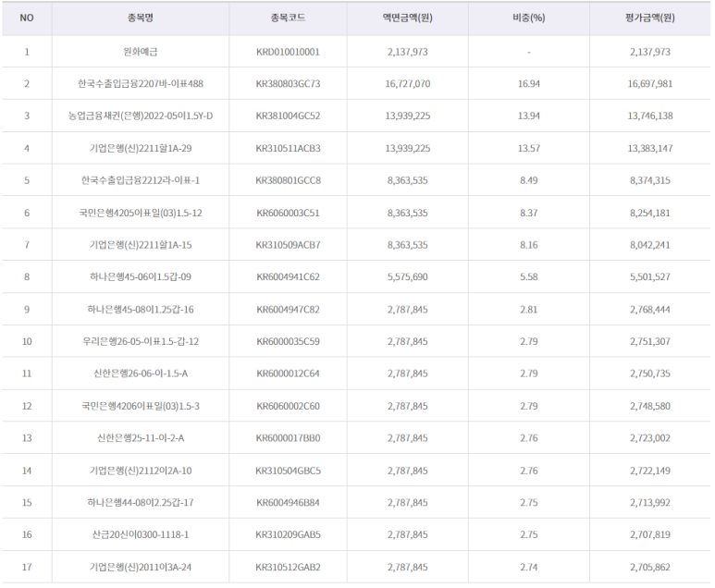Click code KR380803GC73
Image resolution: width=715 pixels, height=588 pixels.
click(x=288, y=84)
